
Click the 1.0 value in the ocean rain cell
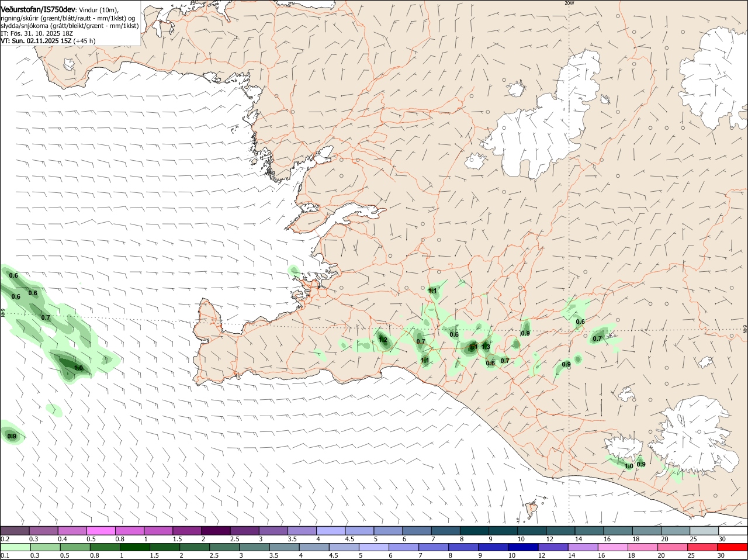78,368
